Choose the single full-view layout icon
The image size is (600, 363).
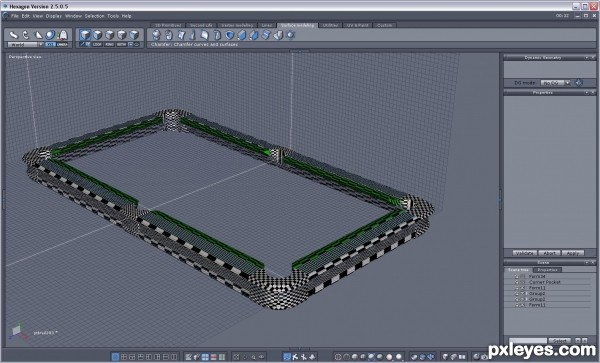point(115,357)
